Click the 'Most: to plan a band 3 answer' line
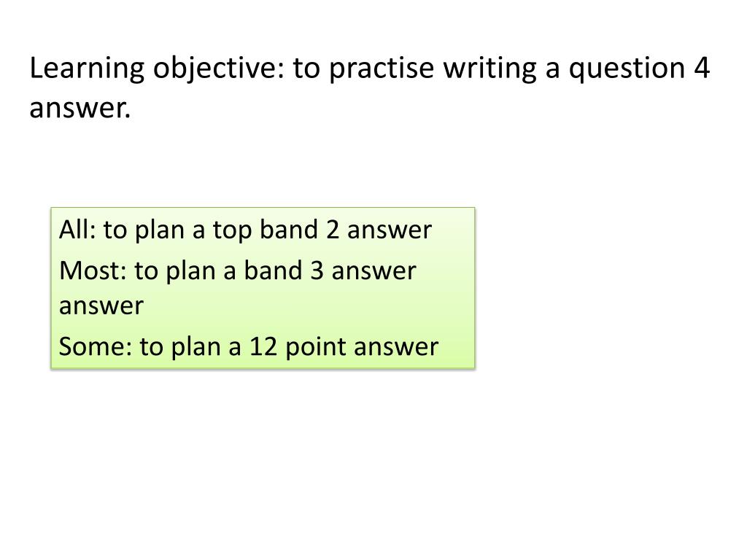This screenshot has height=560, width=747. coord(238,271)
